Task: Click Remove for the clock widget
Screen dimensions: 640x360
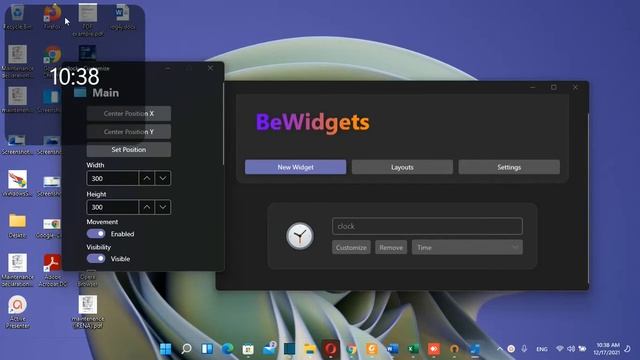Action: tap(391, 247)
